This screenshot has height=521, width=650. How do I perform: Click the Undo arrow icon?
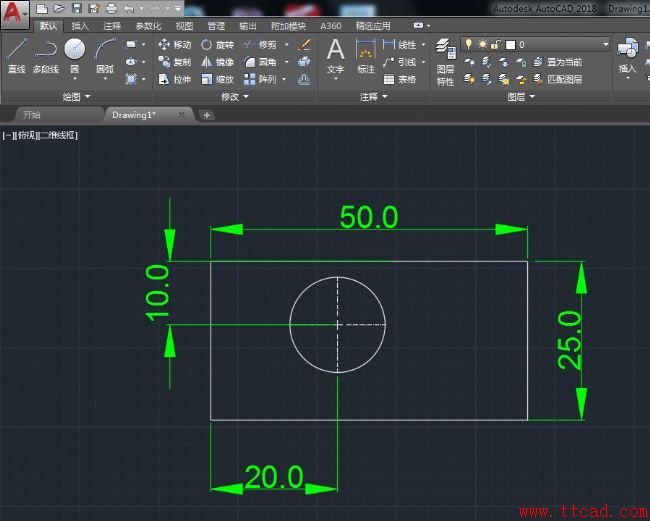(x=129, y=8)
